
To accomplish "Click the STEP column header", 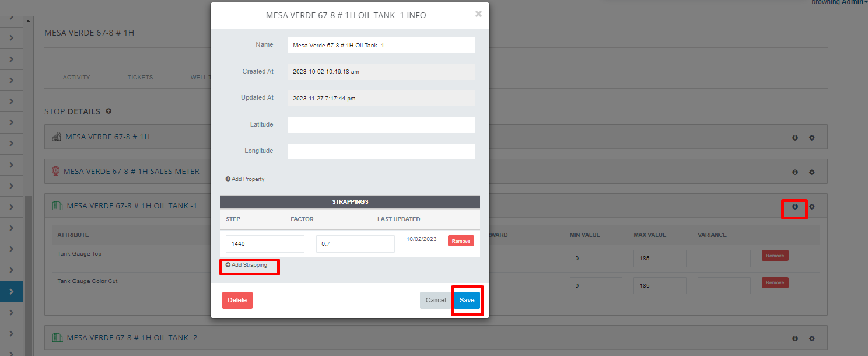I will click(x=233, y=219).
